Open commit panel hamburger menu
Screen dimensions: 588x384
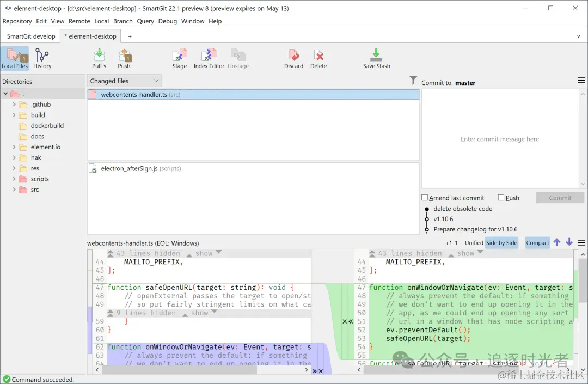pos(581,81)
